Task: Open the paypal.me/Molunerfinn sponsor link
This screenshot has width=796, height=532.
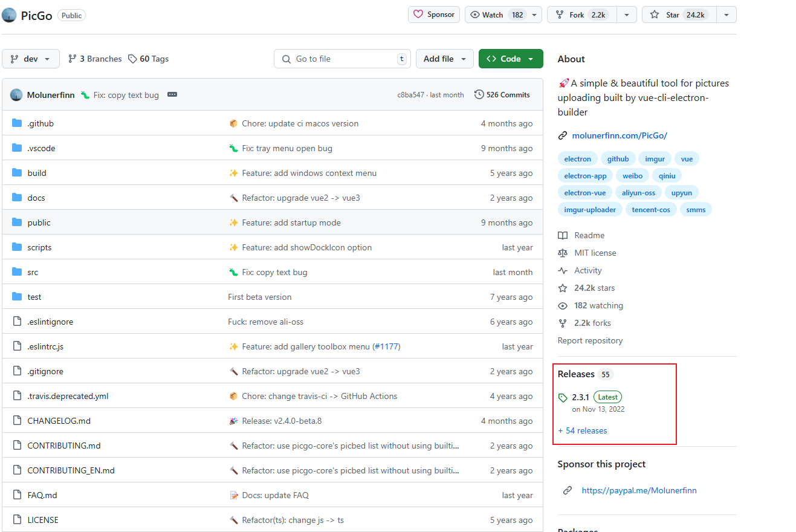Action: [639, 490]
